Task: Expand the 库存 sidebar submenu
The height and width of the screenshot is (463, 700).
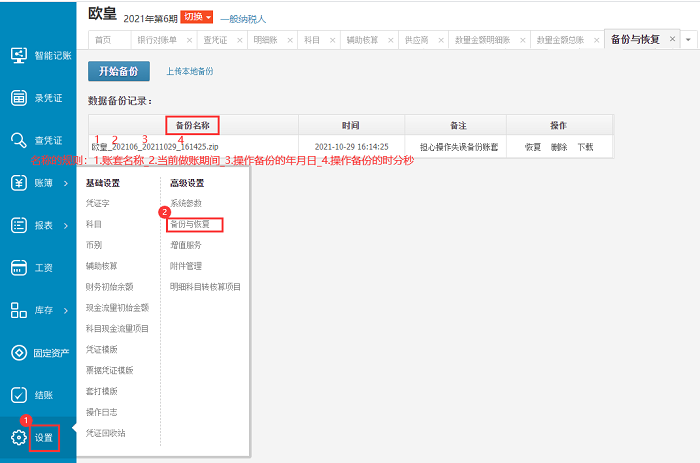Action: tap(65, 311)
